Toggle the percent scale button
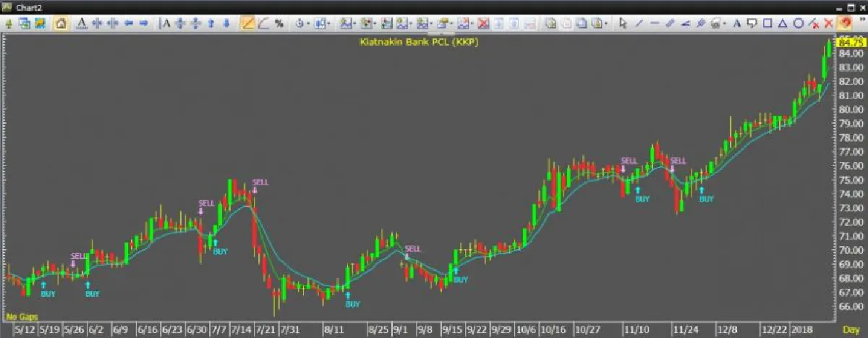 [x=278, y=23]
